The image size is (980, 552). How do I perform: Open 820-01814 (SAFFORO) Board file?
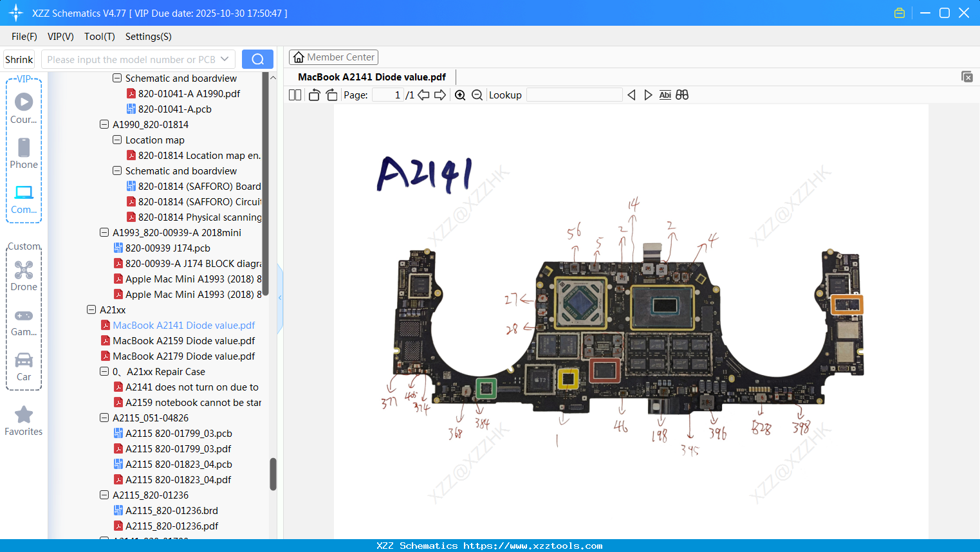pyautogui.click(x=193, y=187)
